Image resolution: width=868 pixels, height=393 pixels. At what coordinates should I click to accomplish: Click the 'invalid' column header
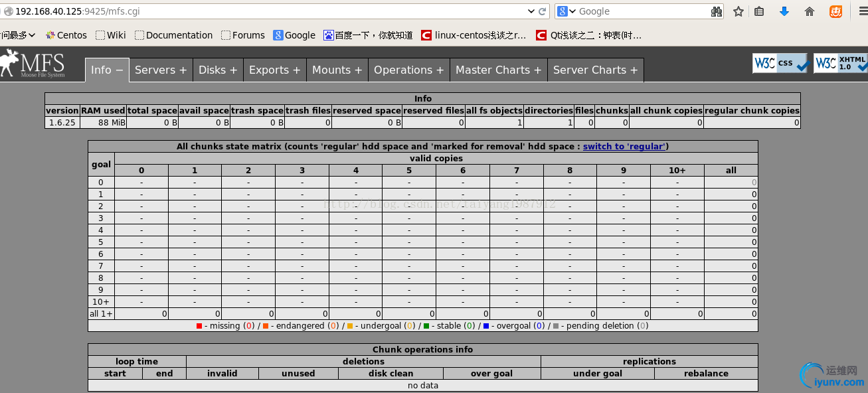pos(222,374)
